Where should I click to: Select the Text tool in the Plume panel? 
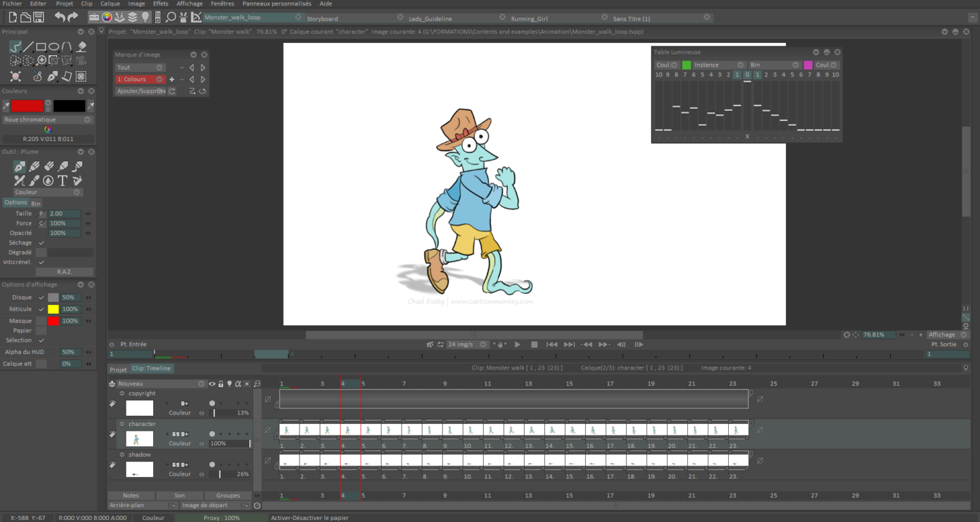point(63,180)
